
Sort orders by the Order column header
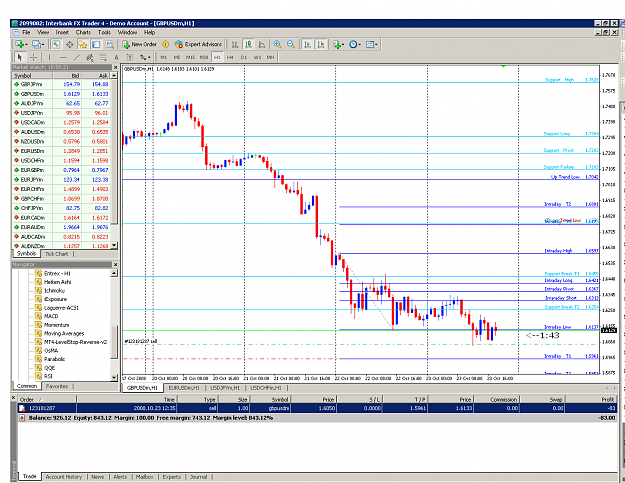(x=47, y=399)
